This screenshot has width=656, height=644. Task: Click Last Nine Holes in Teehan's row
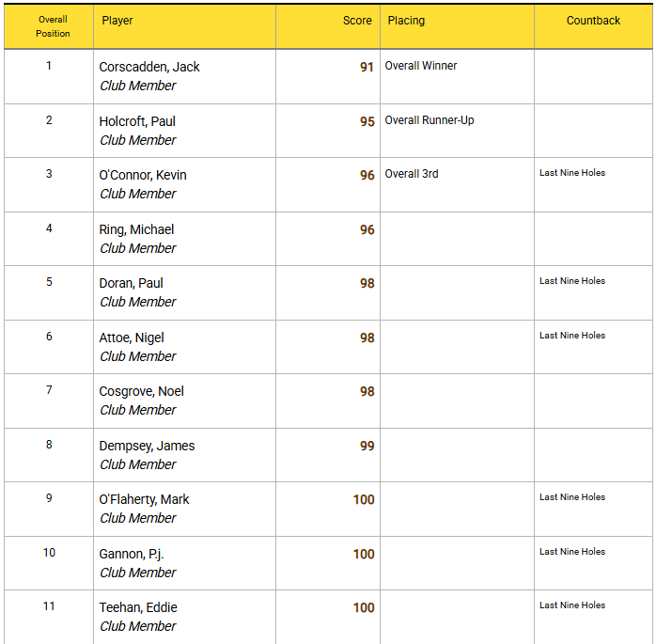[x=572, y=605]
